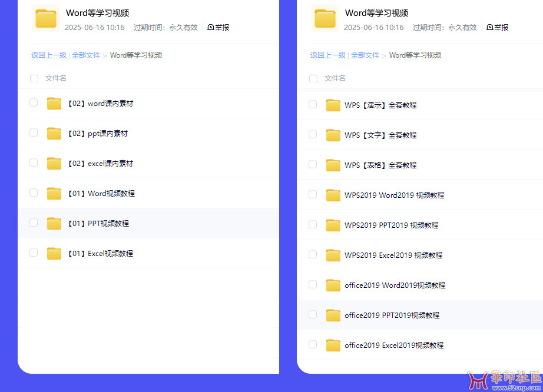This screenshot has width=543, height=392.
Task: Click the folder icon of office2019 Excel2019视频教程
Action: pos(333,346)
